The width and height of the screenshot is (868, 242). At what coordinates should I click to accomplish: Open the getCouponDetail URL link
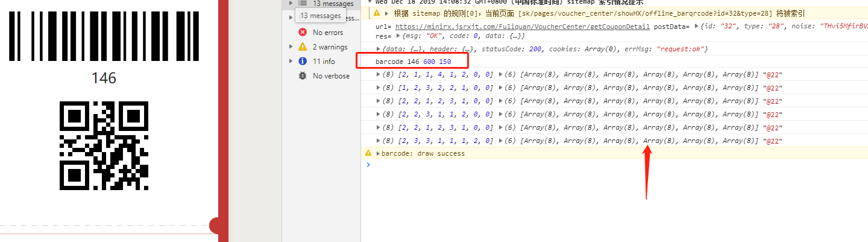coord(522,27)
